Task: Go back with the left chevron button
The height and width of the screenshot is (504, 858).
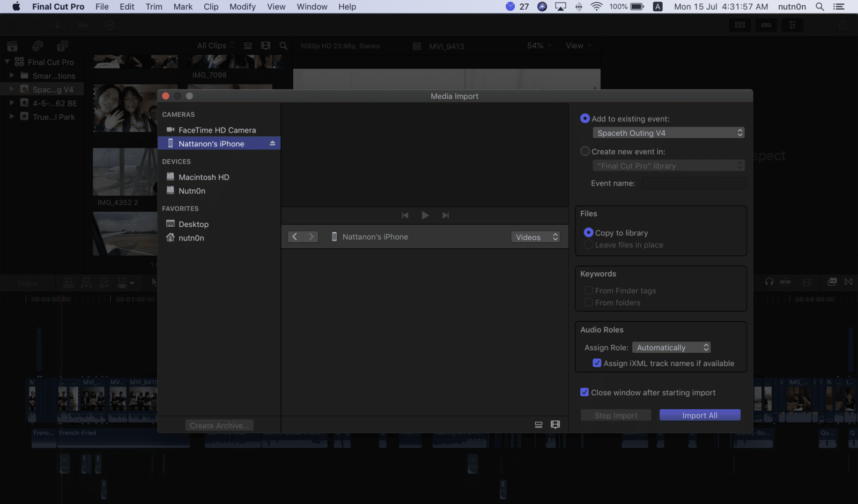Action: click(295, 237)
